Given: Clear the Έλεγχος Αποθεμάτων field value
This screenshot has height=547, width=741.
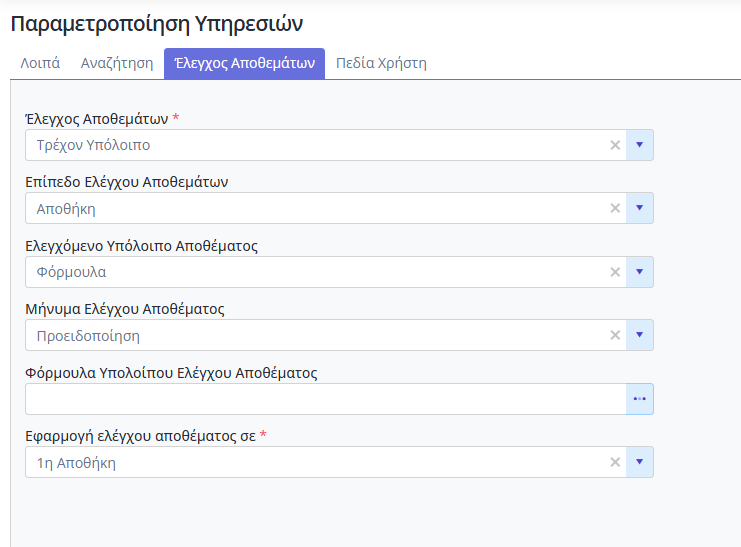Looking at the screenshot, I should [x=615, y=145].
